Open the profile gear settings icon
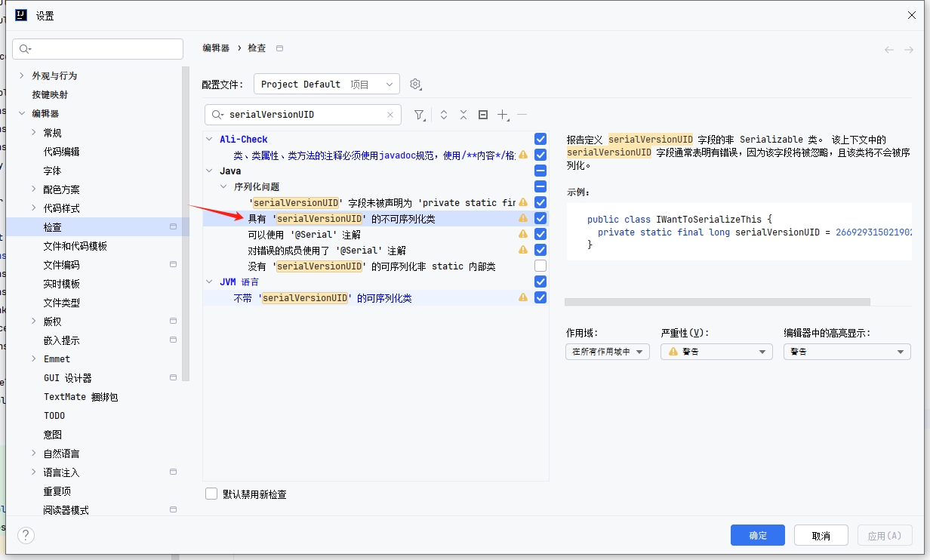This screenshot has height=560, width=930. coord(415,84)
